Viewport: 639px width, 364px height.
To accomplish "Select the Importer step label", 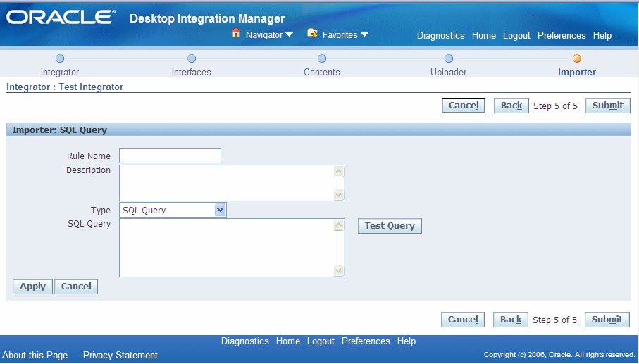I will [x=577, y=72].
